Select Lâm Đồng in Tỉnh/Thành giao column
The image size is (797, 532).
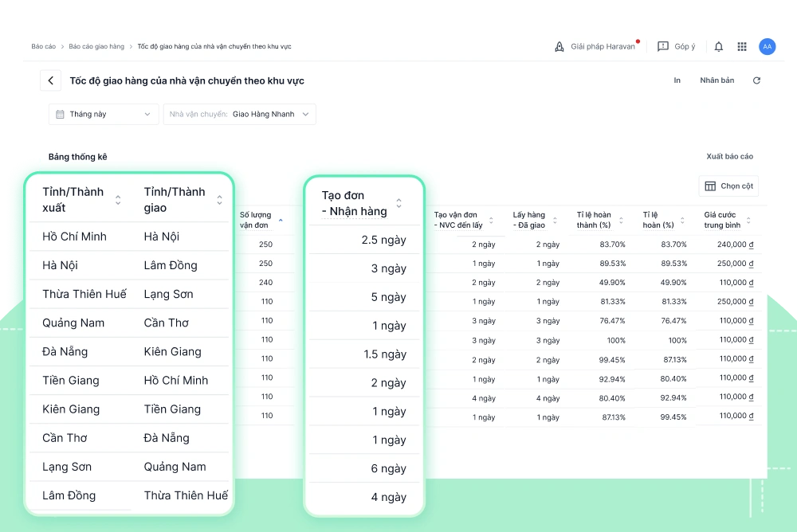point(171,265)
